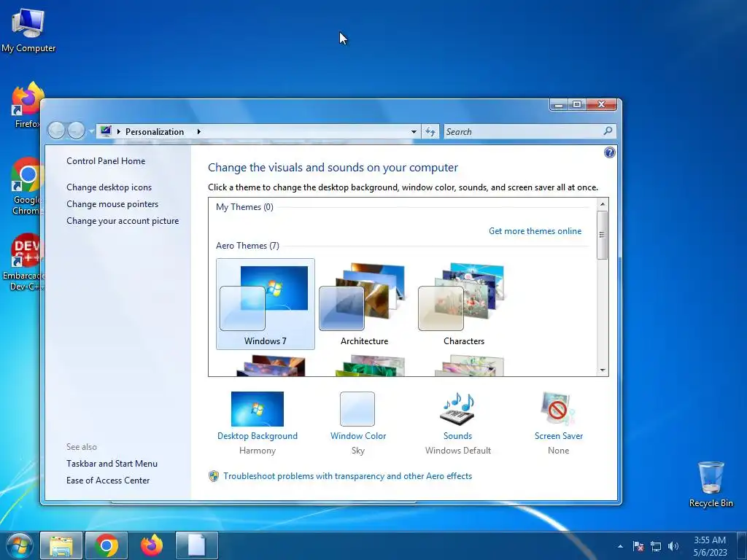
Task: Click Get more themes online
Action: tap(535, 231)
